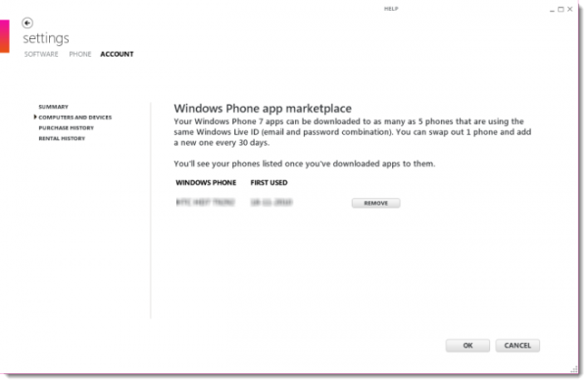
Task: Click the blurred first used date
Action: [271, 203]
